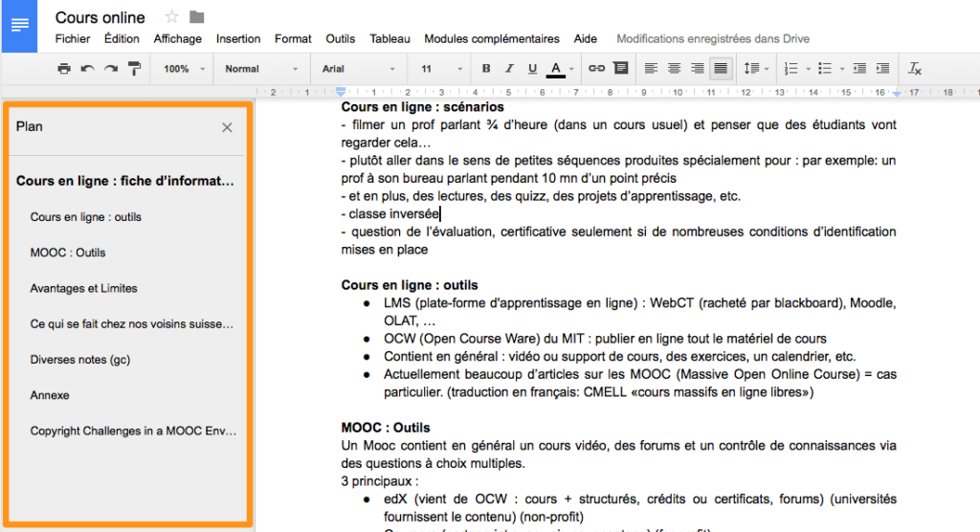Toggle underline formatting
Screen dimensions: 980x532
point(532,69)
